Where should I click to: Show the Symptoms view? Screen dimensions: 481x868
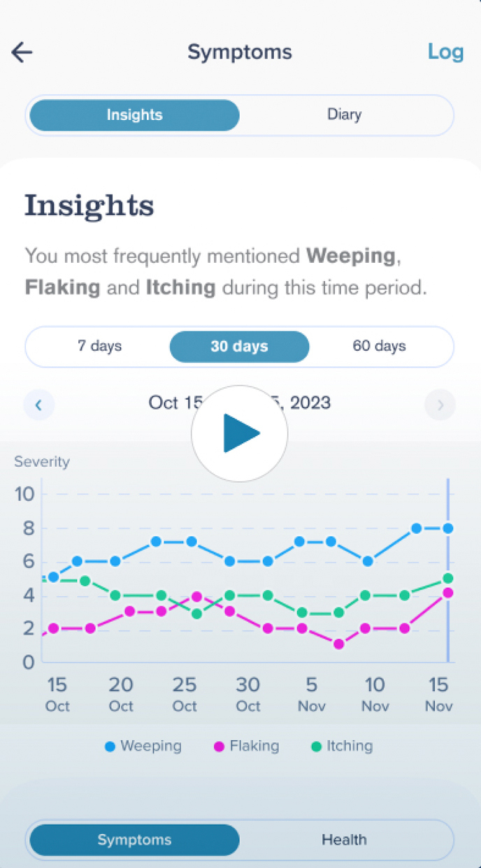(134, 840)
